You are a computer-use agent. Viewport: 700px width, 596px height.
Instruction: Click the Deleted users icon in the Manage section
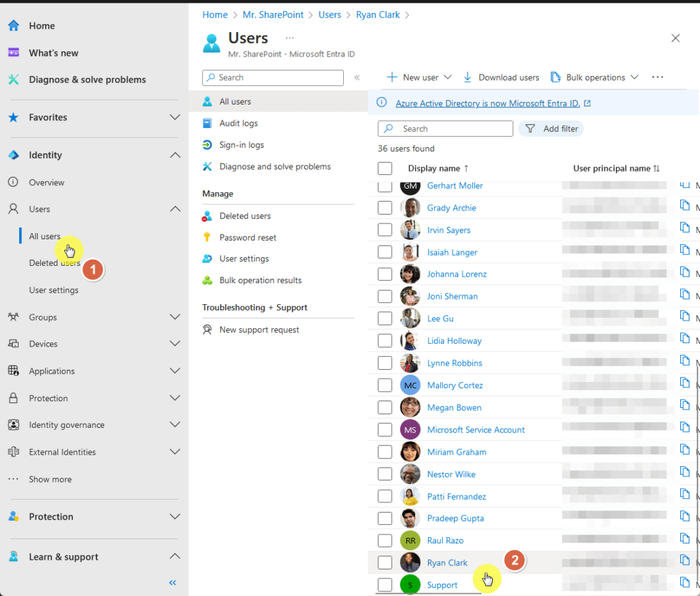207,216
